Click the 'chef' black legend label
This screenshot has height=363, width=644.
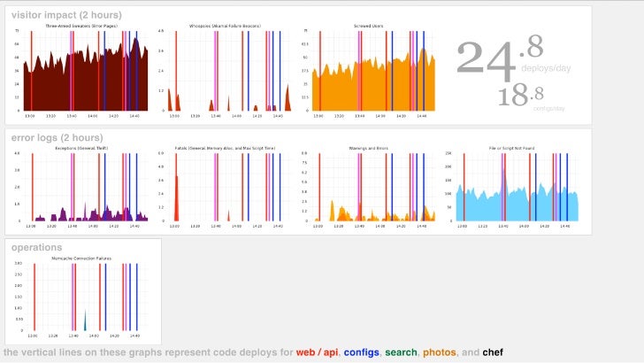493,352
